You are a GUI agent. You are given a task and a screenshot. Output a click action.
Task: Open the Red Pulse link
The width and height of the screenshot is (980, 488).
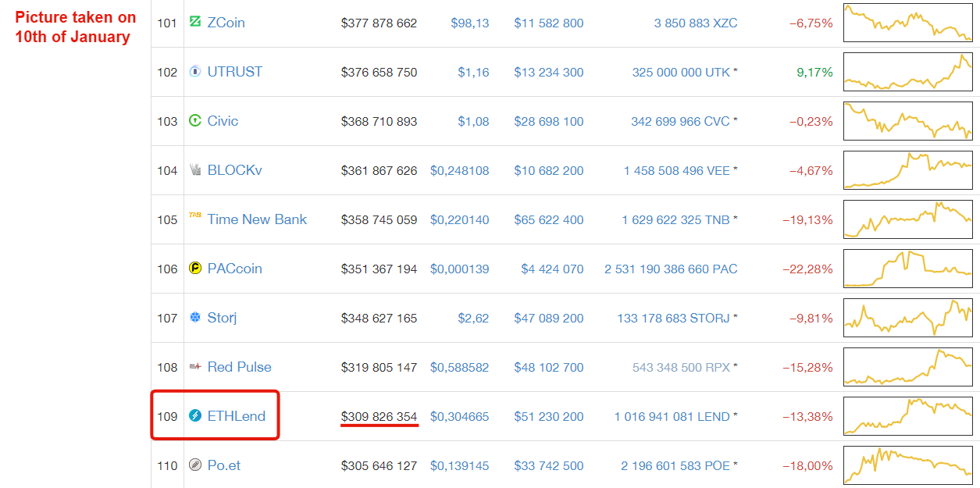(x=240, y=367)
